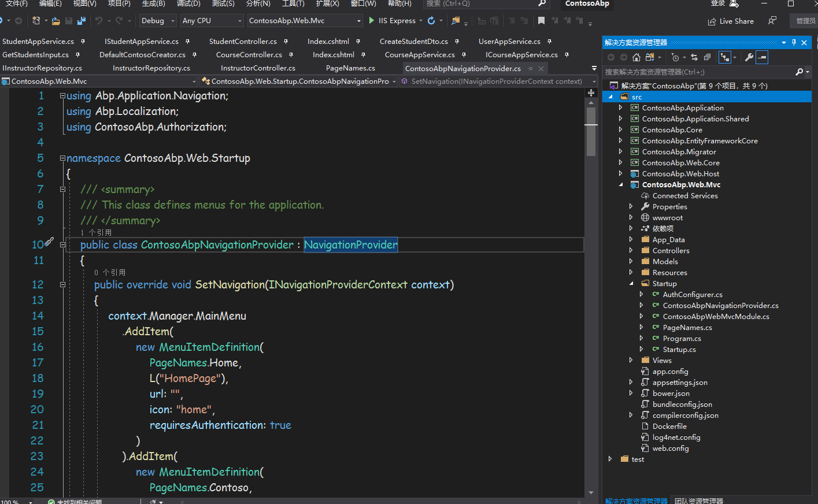This screenshot has height=504, width=818.
Task: Click the Find in Files toolbar icon
Action: click(456, 21)
